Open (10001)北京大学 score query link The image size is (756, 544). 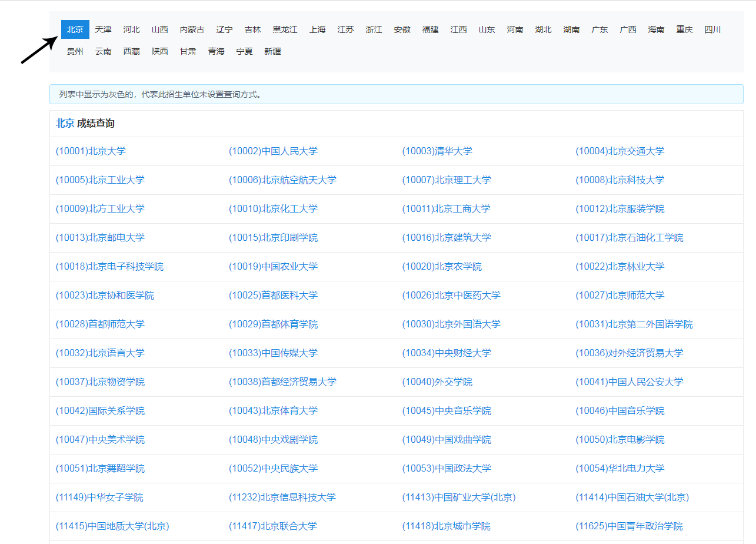coord(91,151)
